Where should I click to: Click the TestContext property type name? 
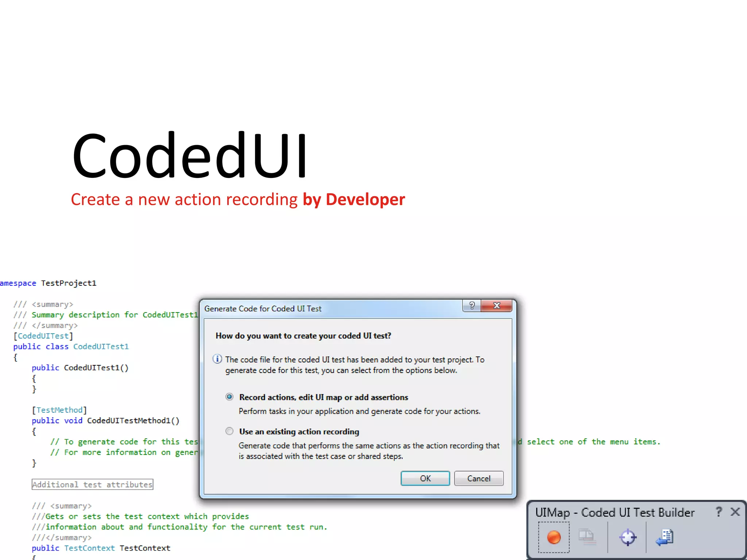pos(89,548)
